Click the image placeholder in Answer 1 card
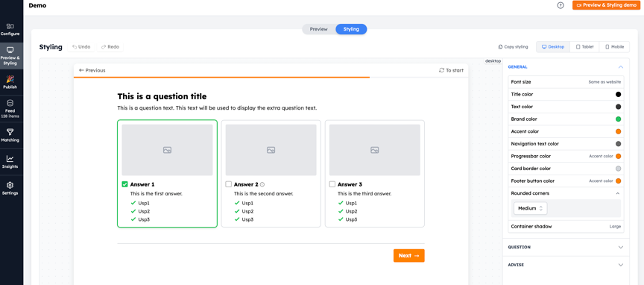The height and width of the screenshot is (285, 644). tap(167, 150)
